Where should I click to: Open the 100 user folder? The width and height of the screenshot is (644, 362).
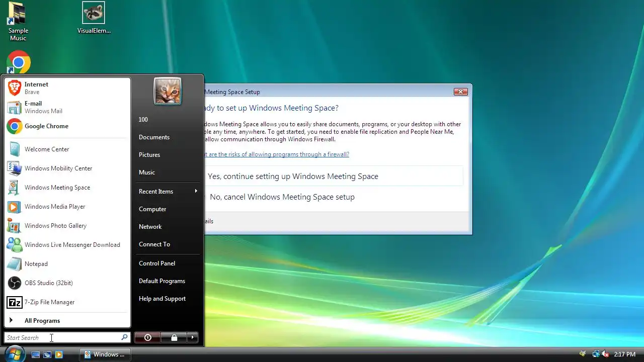[168, 120]
